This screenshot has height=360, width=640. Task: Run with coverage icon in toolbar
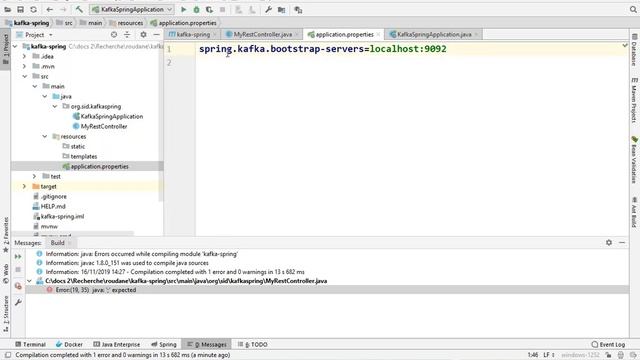pyautogui.click(x=209, y=9)
